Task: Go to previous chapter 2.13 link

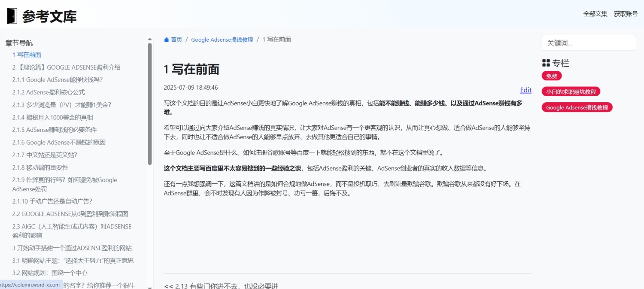Action: [x=221, y=286]
